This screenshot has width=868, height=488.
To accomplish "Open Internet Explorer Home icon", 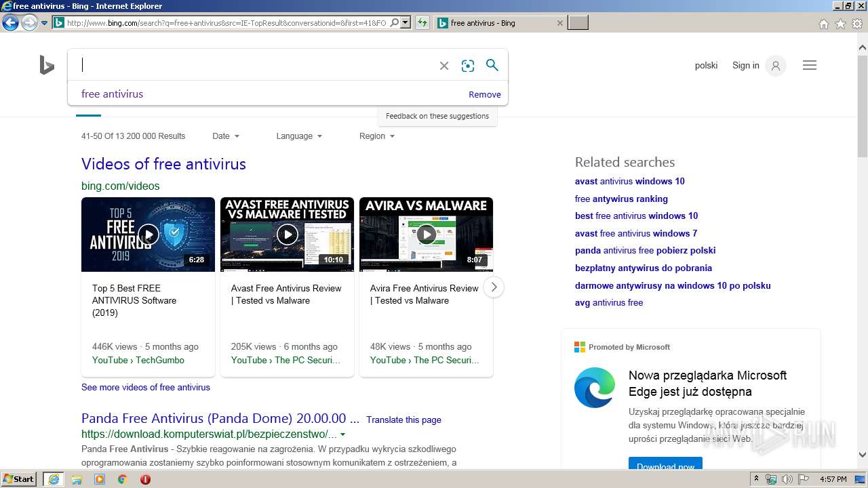I will (x=823, y=24).
